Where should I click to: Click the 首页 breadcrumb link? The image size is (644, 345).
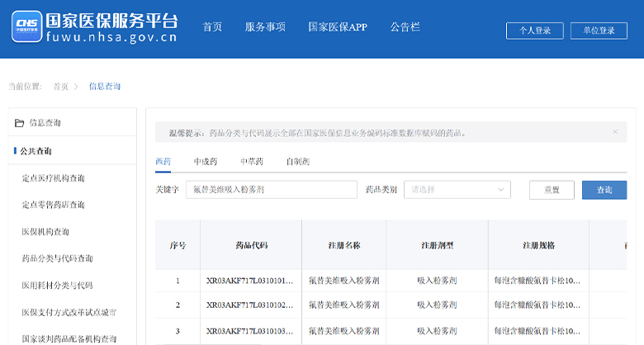point(60,86)
